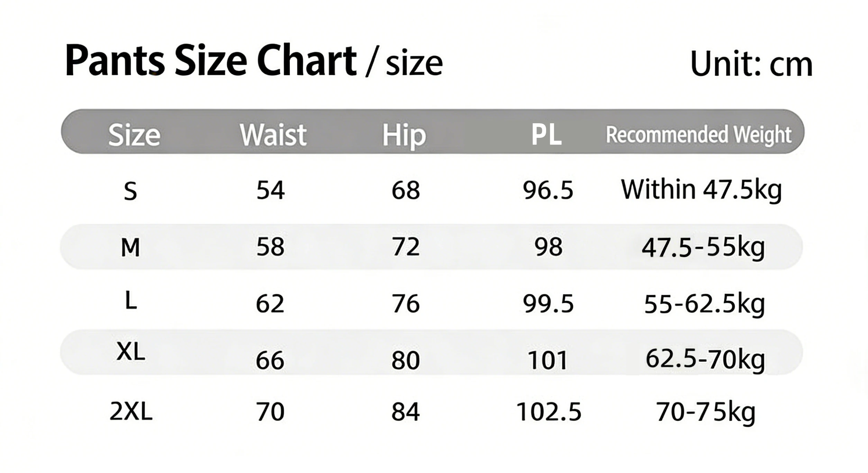Click waist value 54 for size S

tap(270, 190)
